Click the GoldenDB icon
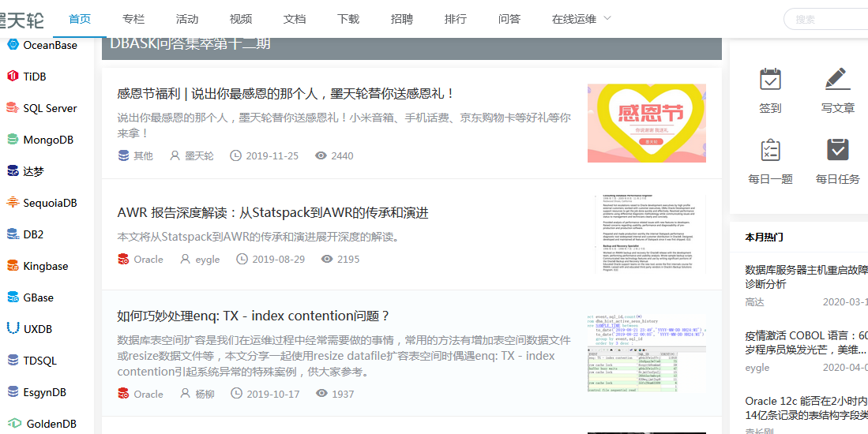 14,424
